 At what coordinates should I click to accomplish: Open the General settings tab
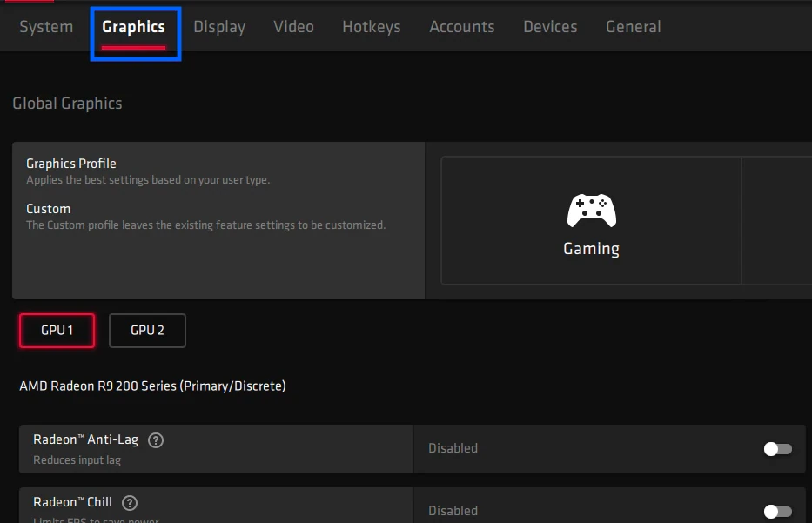[633, 27]
